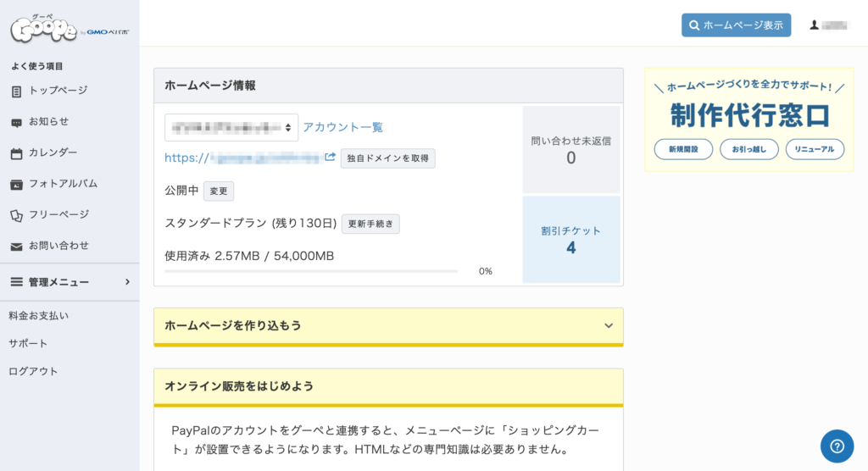Open the help question mark button
This screenshot has height=471, width=868.
tap(837, 446)
